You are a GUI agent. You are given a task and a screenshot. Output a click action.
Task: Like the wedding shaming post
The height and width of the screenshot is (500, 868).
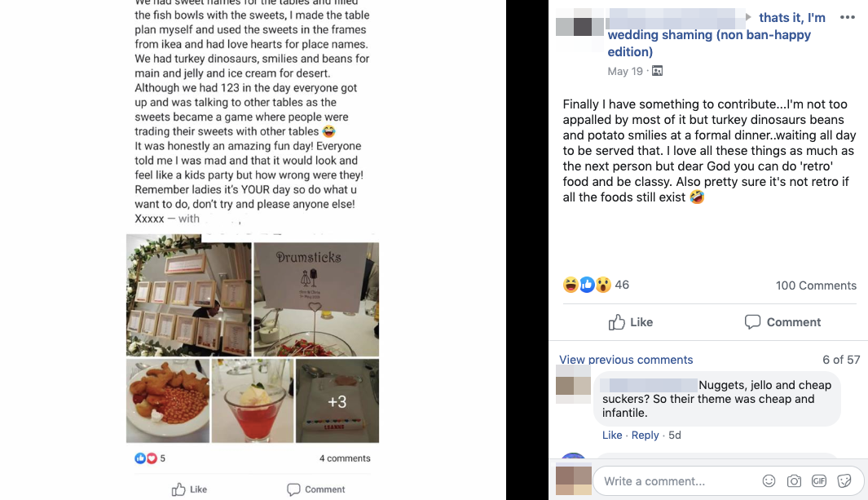[x=631, y=322]
